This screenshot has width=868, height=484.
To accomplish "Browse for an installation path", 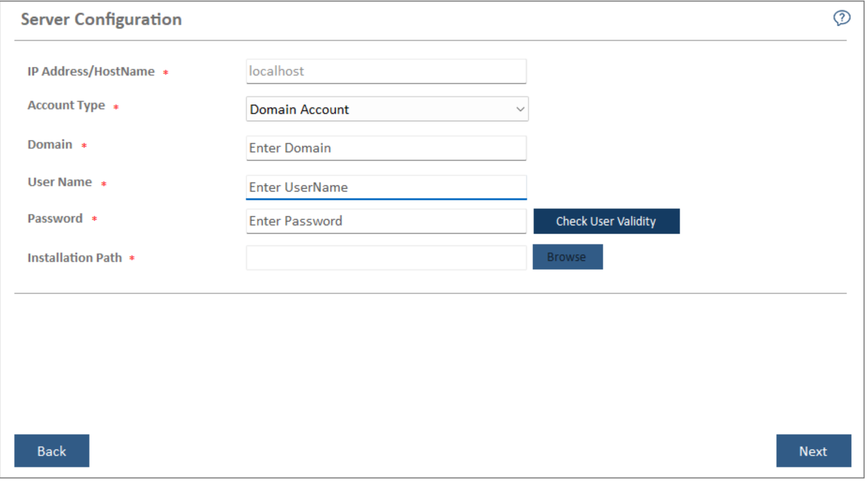I will pyautogui.click(x=567, y=257).
